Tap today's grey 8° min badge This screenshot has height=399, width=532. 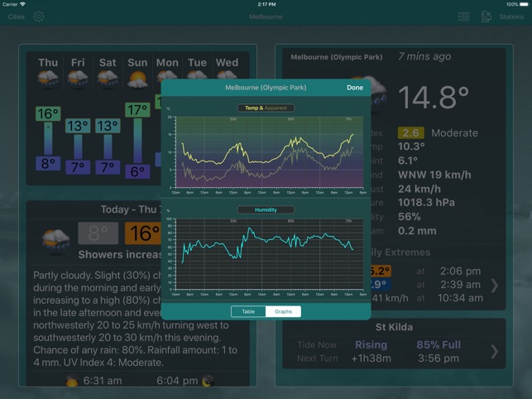click(98, 233)
